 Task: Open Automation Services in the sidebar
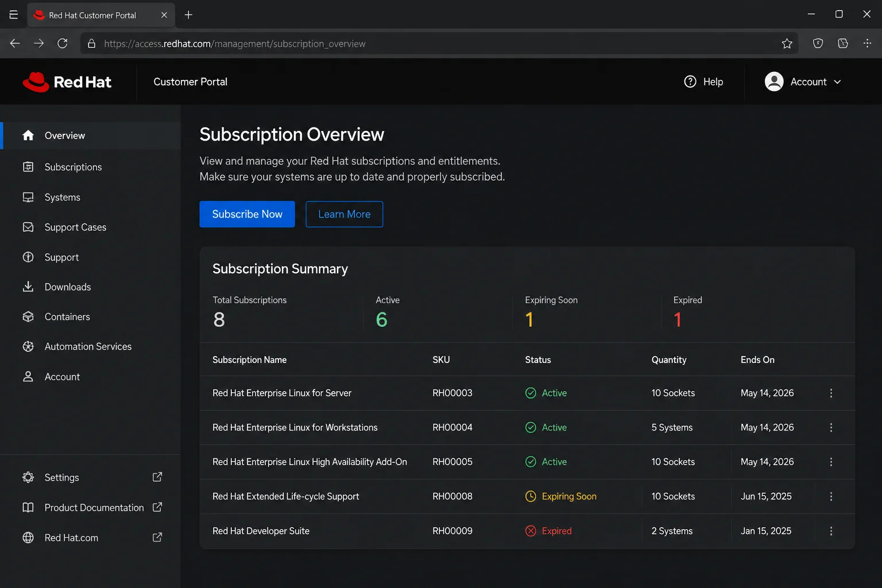pos(91,346)
